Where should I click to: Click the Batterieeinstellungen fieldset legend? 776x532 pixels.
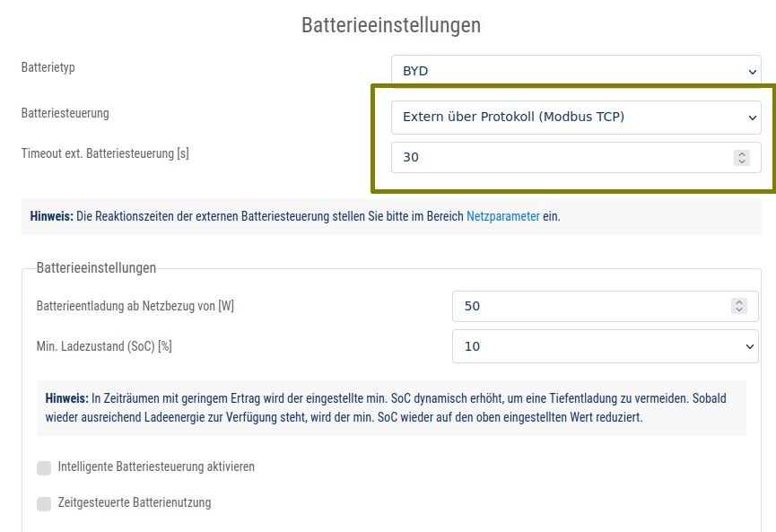coord(96,268)
